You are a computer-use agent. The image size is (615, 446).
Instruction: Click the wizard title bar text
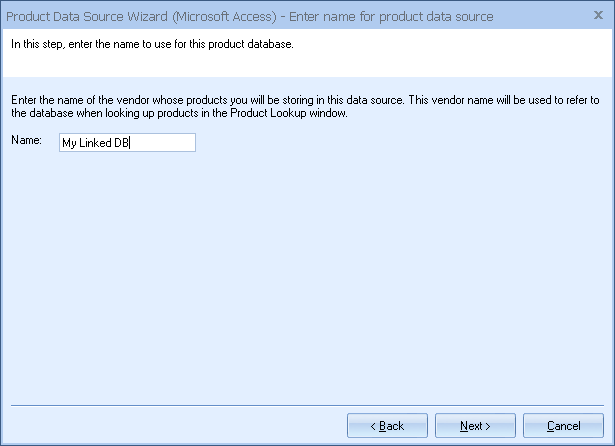[x=250, y=16]
